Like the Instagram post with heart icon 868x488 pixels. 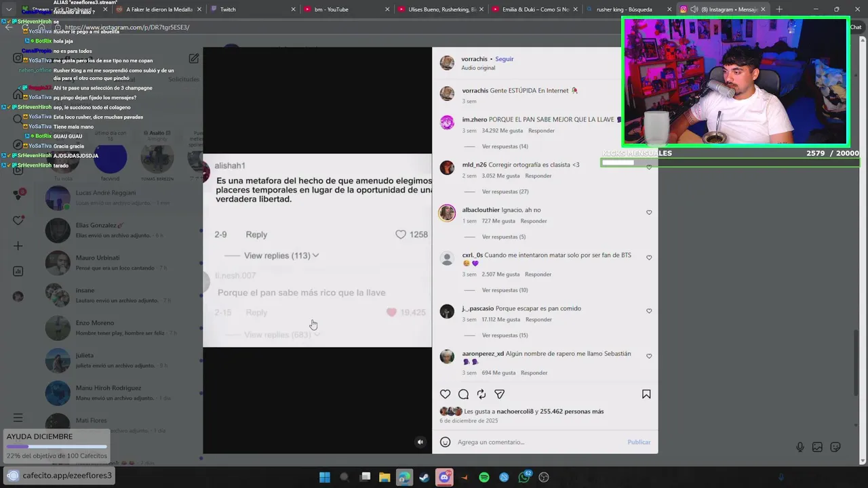tap(445, 394)
